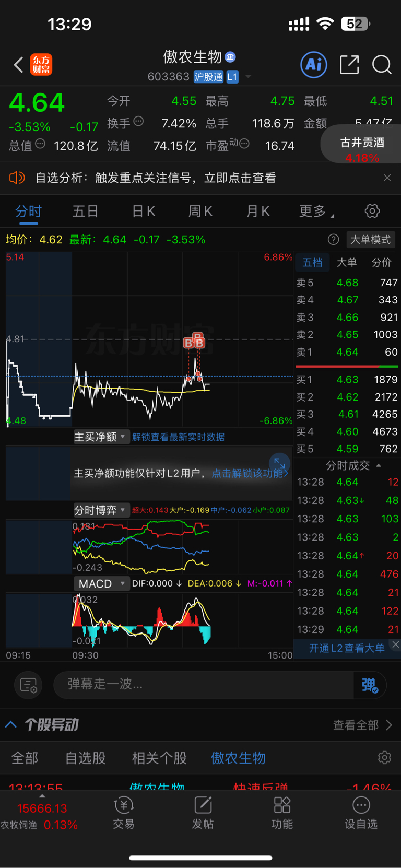401x868 pixels.
Task: Close the 开通L2 banner
Action: click(x=395, y=644)
